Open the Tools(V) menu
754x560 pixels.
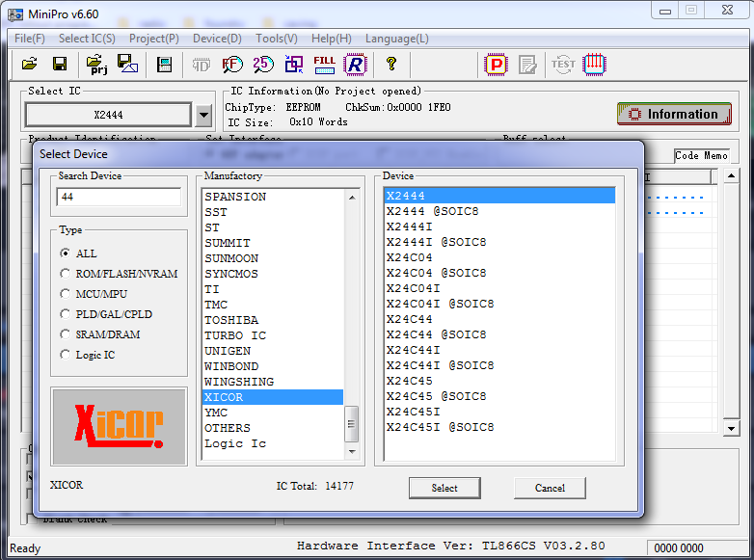pos(277,39)
